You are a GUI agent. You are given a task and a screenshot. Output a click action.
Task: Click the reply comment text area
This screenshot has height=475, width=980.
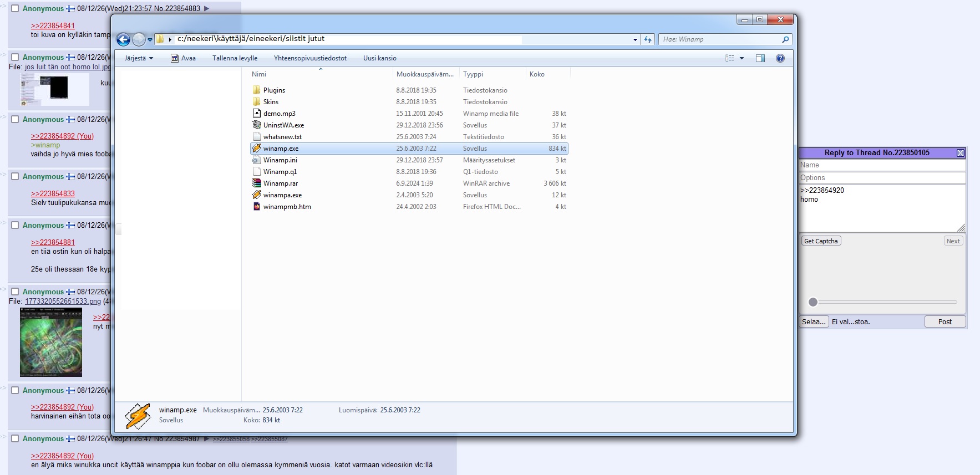click(882, 208)
